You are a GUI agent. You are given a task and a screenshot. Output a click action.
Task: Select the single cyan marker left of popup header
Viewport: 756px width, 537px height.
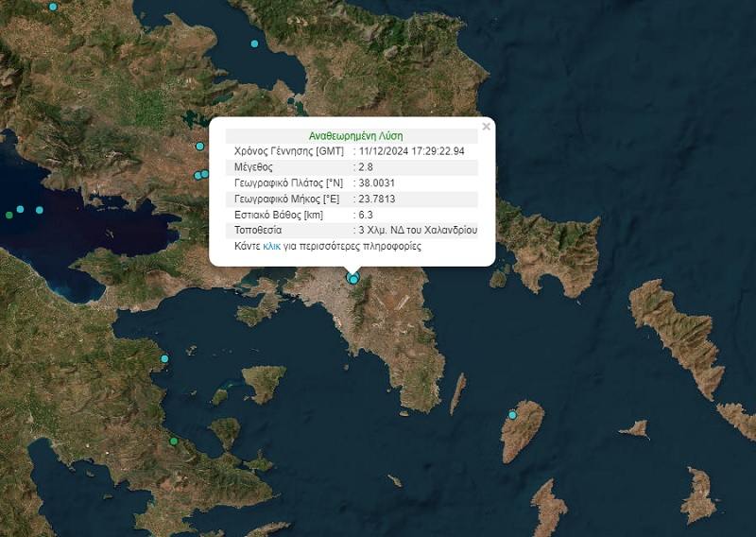pyautogui.click(x=199, y=147)
